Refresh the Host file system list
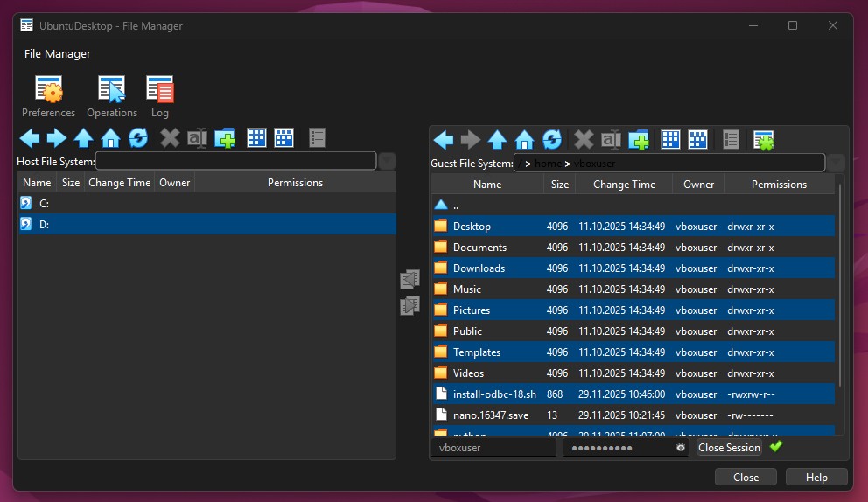Image resolution: width=868 pixels, height=502 pixels. click(138, 138)
